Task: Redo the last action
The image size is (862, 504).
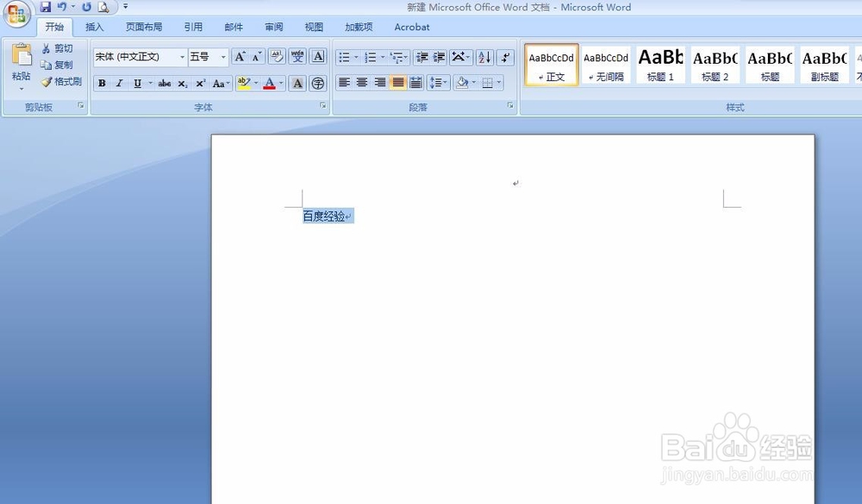Action: tap(87, 7)
